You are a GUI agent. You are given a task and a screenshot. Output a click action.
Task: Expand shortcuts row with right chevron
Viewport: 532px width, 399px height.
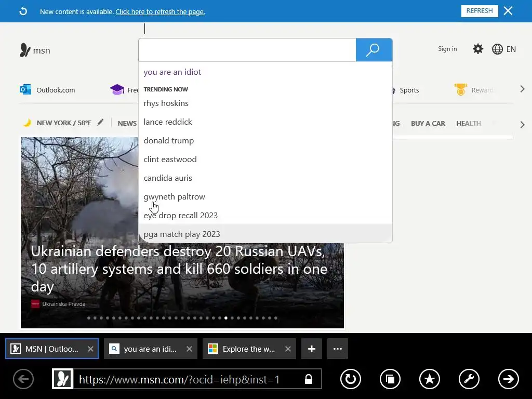pos(522,89)
